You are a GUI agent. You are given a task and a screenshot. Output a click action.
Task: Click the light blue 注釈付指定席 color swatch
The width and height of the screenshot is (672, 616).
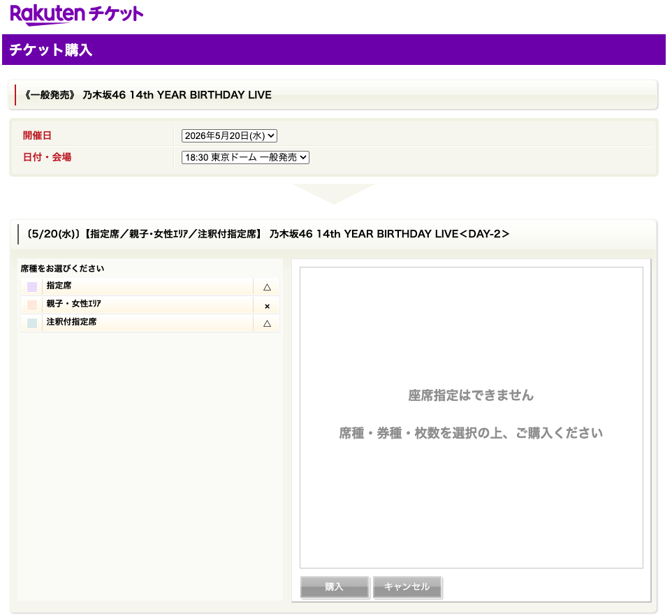click(x=32, y=323)
